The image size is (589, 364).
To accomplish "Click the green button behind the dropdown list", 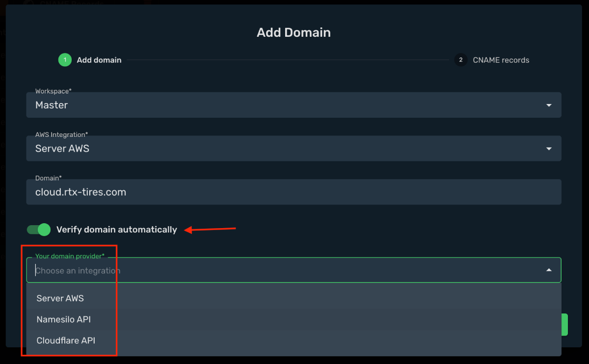I will (564, 325).
